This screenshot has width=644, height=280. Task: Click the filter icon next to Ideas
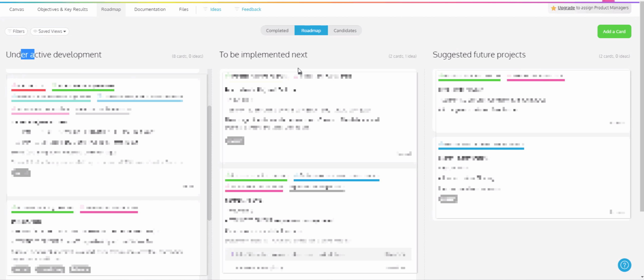(x=205, y=9)
